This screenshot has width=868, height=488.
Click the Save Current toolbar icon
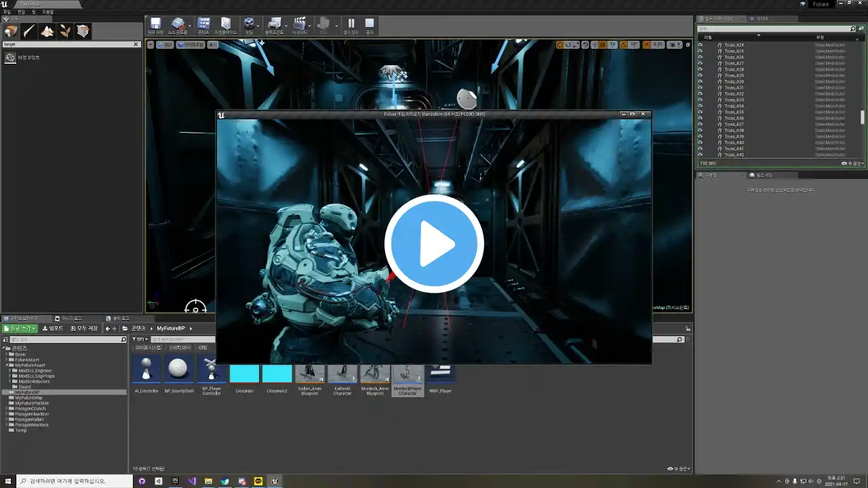pos(155,26)
